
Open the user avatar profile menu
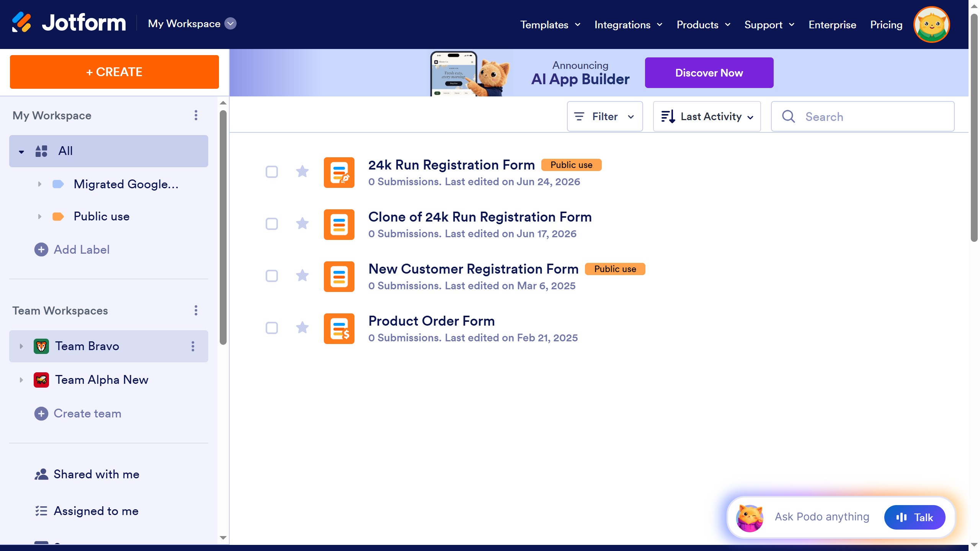(931, 24)
